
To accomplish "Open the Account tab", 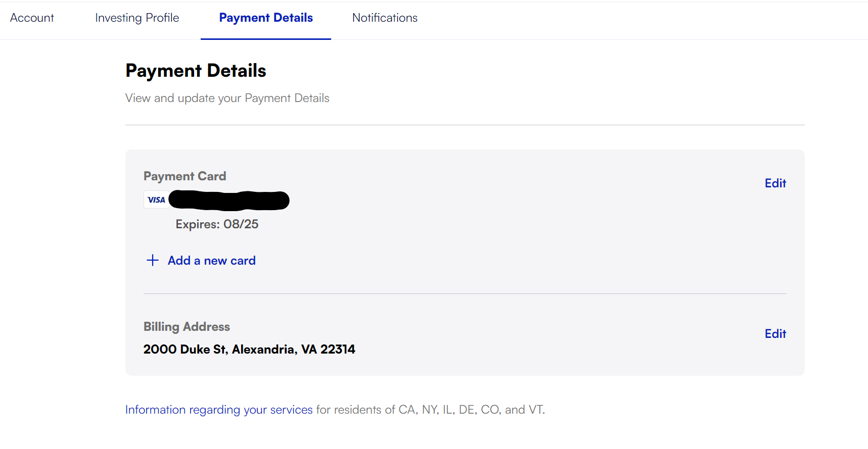I will 32,18.
